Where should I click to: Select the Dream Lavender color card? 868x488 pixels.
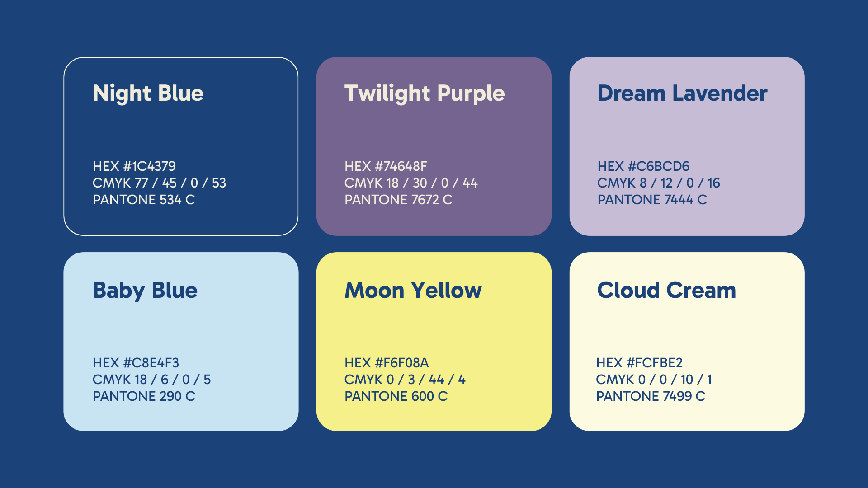tap(687, 146)
